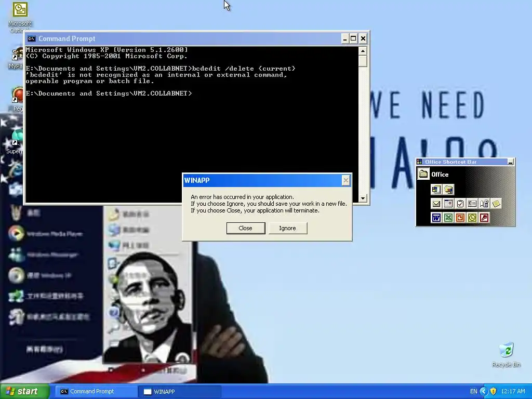Click the security shield tray icon

click(x=494, y=392)
